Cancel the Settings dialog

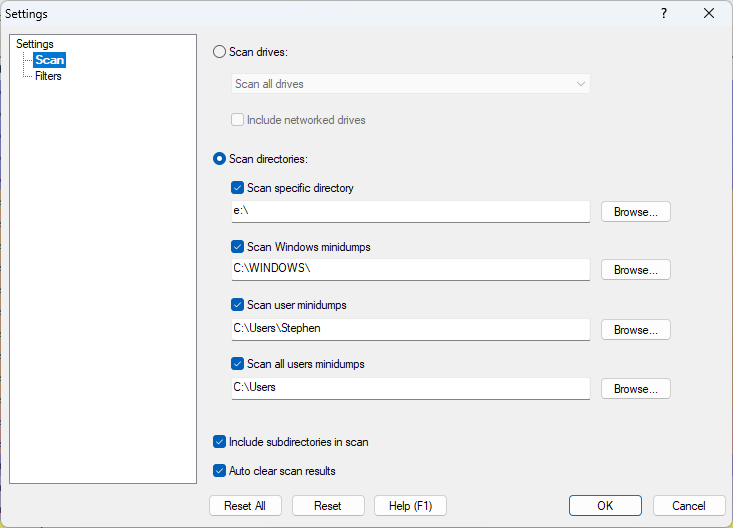689,506
